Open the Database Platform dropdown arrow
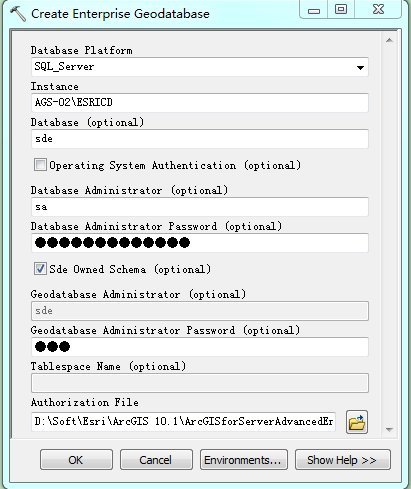 pos(360,67)
